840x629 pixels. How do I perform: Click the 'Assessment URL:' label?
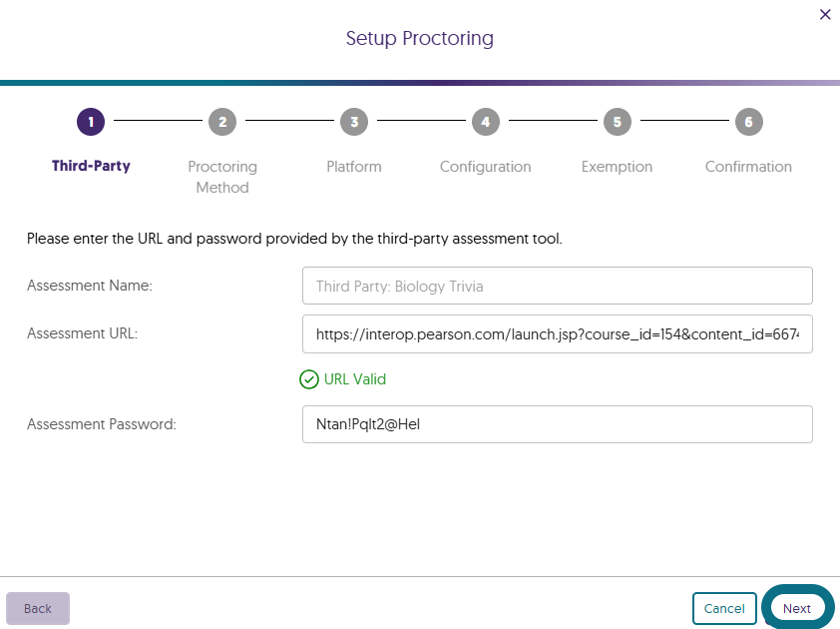coord(82,333)
